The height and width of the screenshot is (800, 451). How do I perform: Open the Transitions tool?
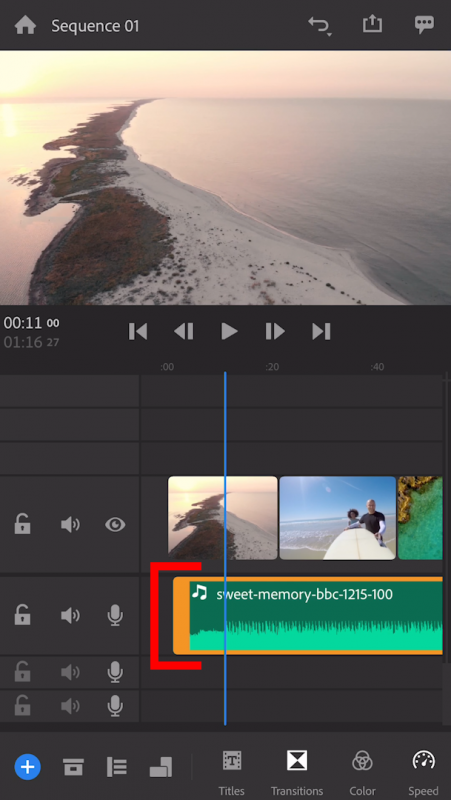[x=297, y=773]
